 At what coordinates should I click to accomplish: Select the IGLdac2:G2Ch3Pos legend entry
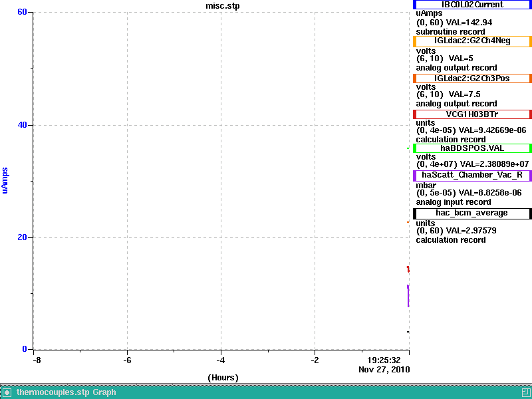(472, 78)
